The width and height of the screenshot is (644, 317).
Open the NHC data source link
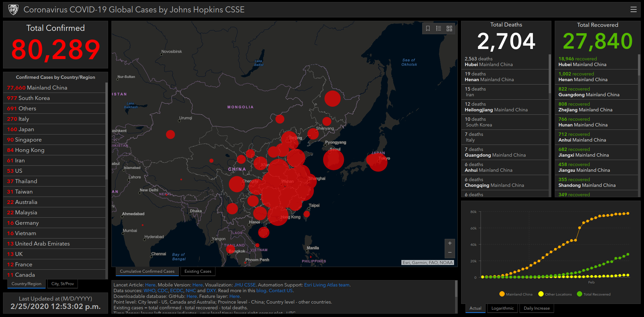pyautogui.click(x=191, y=290)
